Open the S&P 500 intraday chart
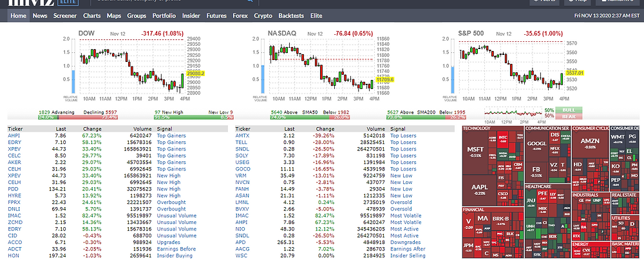644x260 pixels. [513, 66]
